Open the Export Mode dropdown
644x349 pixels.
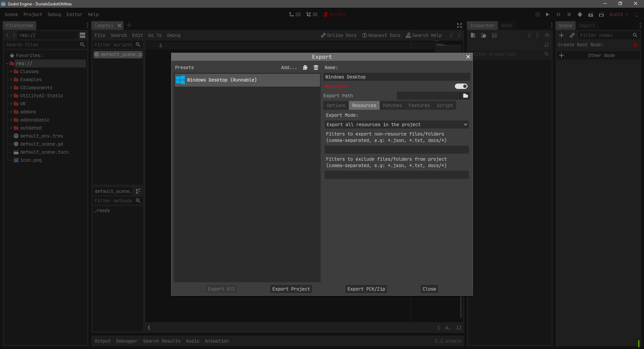click(x=397, y=124)
